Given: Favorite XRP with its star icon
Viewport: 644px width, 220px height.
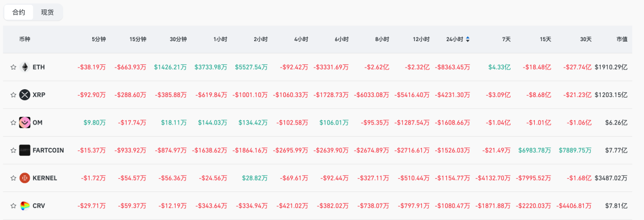Looking at the screenshot, I should 13,95.
